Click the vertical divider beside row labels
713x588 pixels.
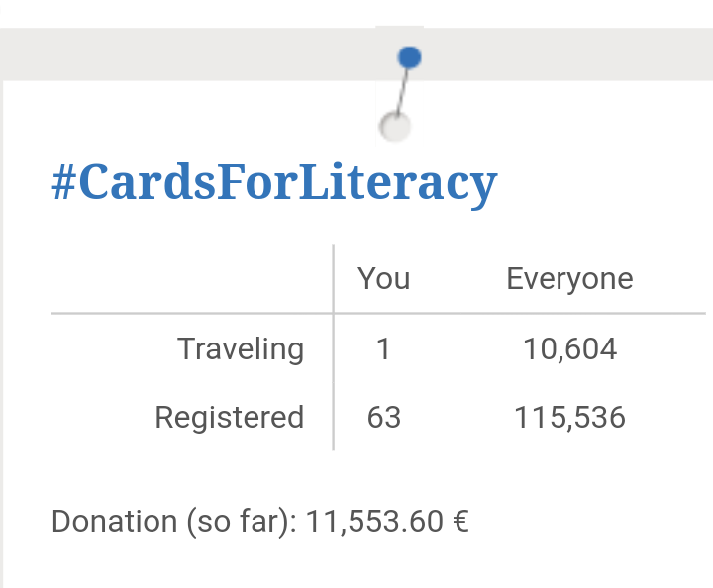pos(334,347)
